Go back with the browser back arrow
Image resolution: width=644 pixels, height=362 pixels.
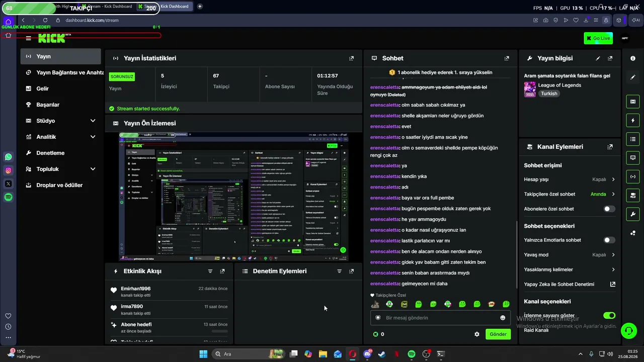click(x=23, y=20)
